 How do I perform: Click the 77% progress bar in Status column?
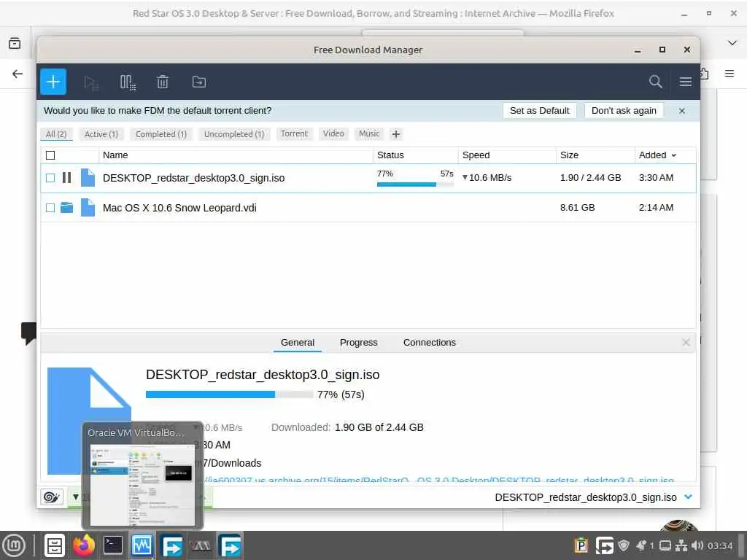click(415, 184)
